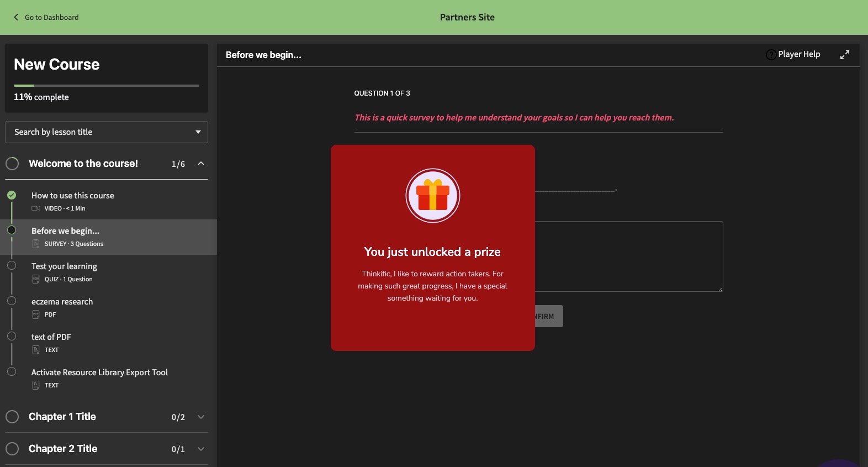Image resolution: width=868 pixels, height=467 pixels.
Task: Click the video icon under How to use this course
Action: coord(36,208)
